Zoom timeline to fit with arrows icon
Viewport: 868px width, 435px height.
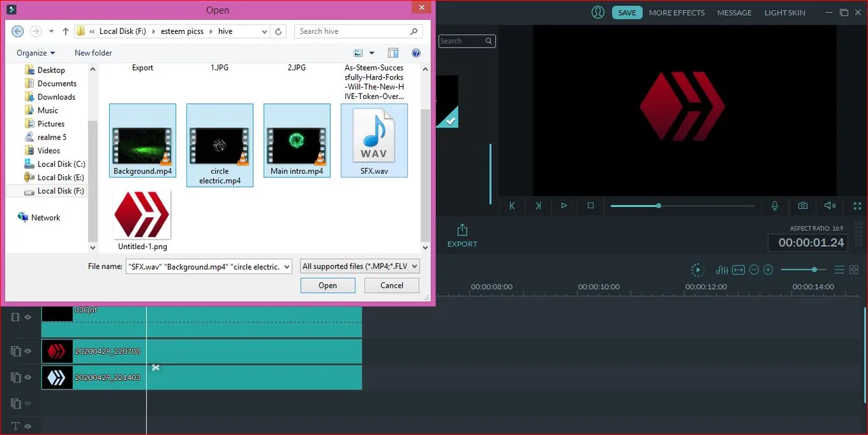(x=738, y=270)
